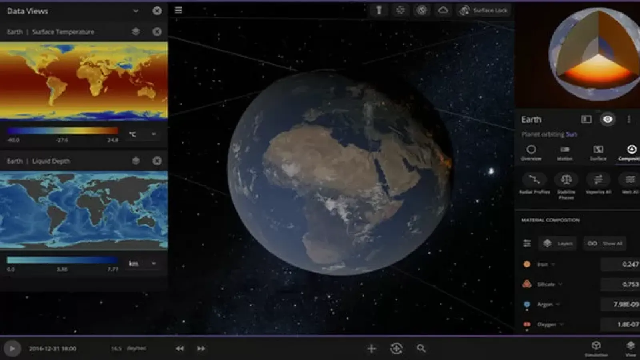Viewport: 640px width, 360px height.
Task: Click the orange Iron material icon
Action: pos(527,264)
